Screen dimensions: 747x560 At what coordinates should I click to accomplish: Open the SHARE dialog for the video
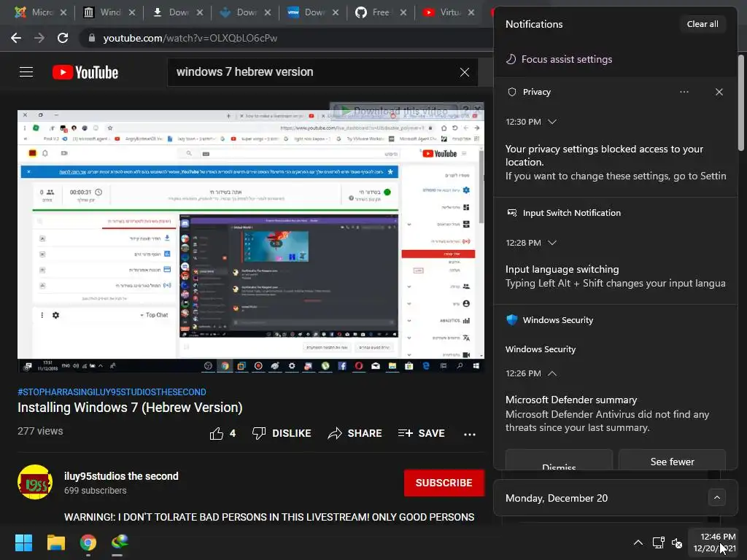pos(355,433)
